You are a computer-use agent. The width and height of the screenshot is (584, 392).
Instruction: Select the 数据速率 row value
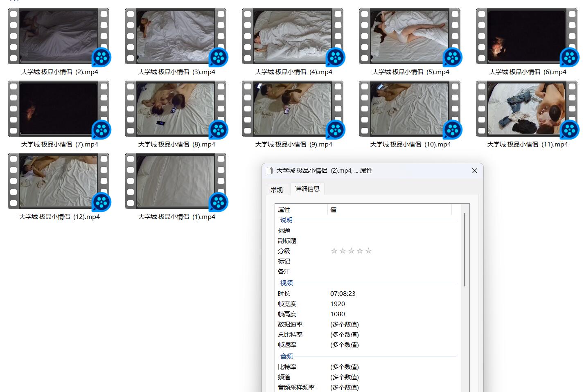[345, 324]
